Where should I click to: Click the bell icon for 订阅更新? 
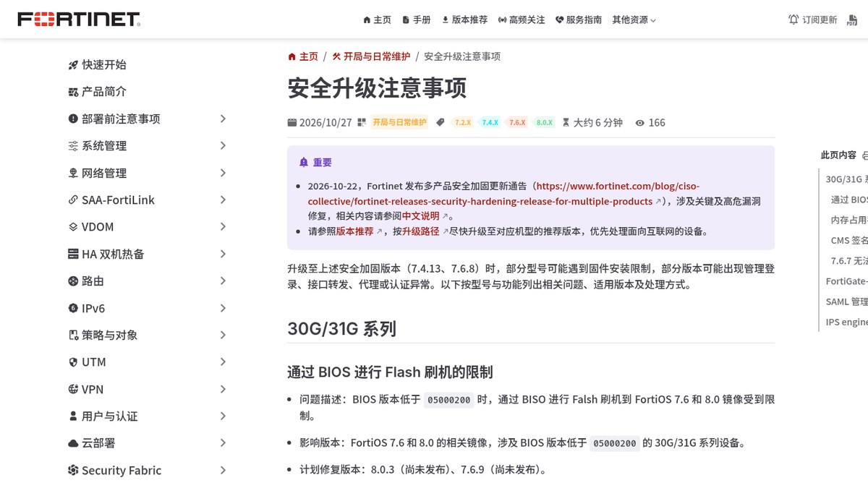coord(793,20)
